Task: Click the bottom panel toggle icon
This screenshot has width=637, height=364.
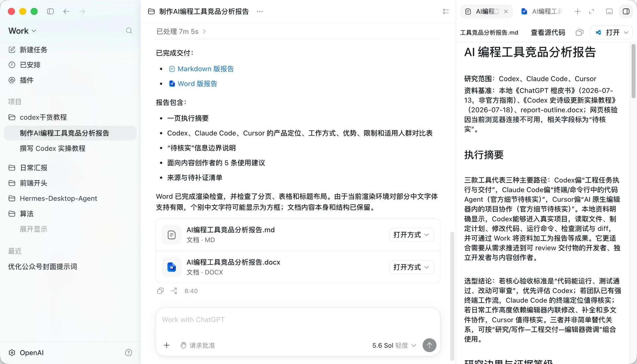Action: coord(609,11)
